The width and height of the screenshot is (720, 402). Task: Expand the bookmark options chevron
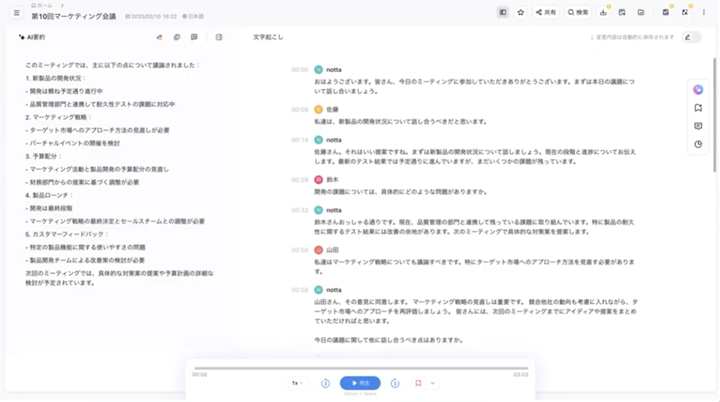[x=433, y=383]
